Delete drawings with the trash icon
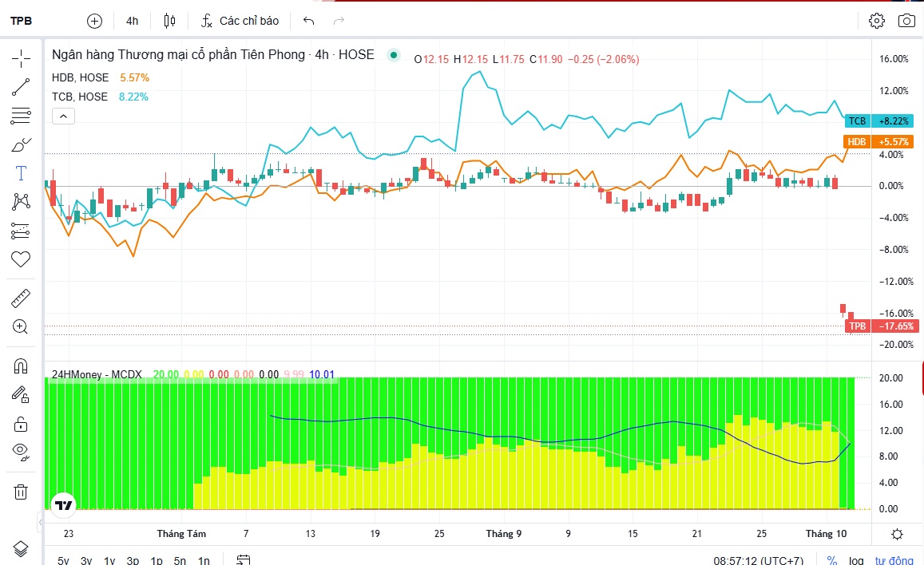This screenshot has height=565, width=924. tap(21, 492)
